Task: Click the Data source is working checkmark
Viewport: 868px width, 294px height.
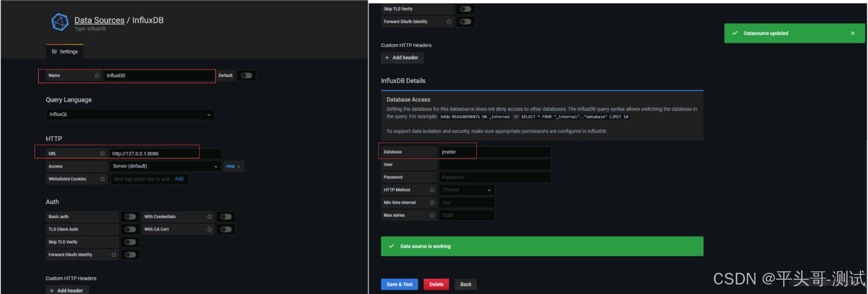Action: click(x=391, y=246)
